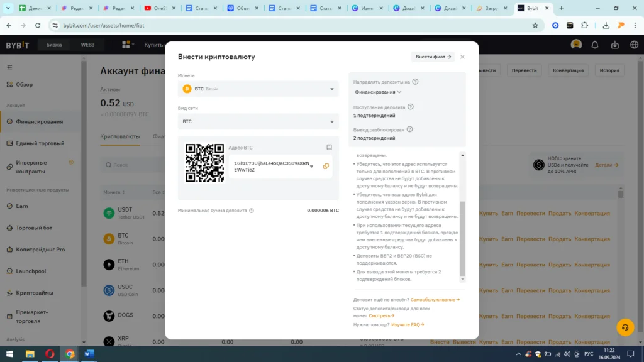The height and width of the screenshot is (362, 644).
Task: Open the 'Смотреть' deposit status link
Action: 382,316
